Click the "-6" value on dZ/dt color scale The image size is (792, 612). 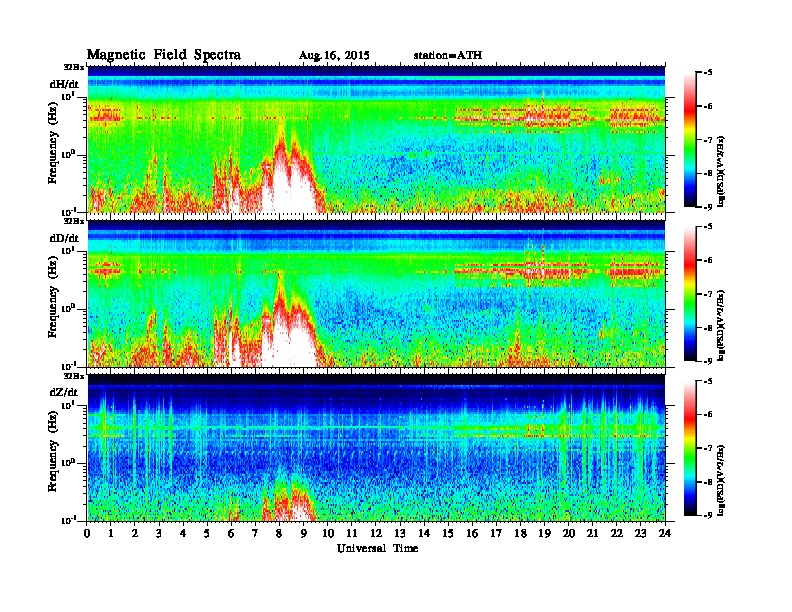coord(707,414)
